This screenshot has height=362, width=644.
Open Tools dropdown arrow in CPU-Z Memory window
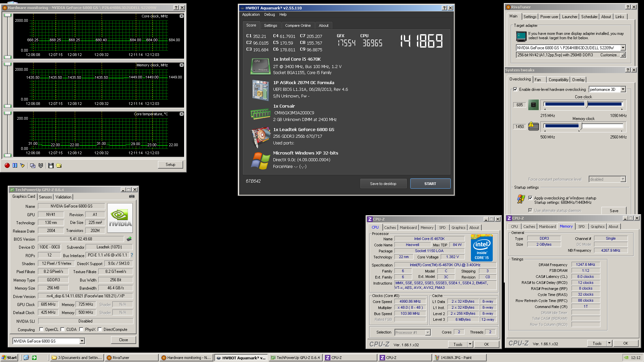[609, 343]
